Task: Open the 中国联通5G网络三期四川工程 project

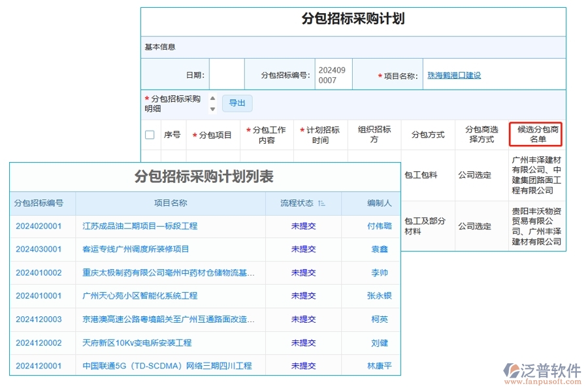Action: [x=167, y=366]
